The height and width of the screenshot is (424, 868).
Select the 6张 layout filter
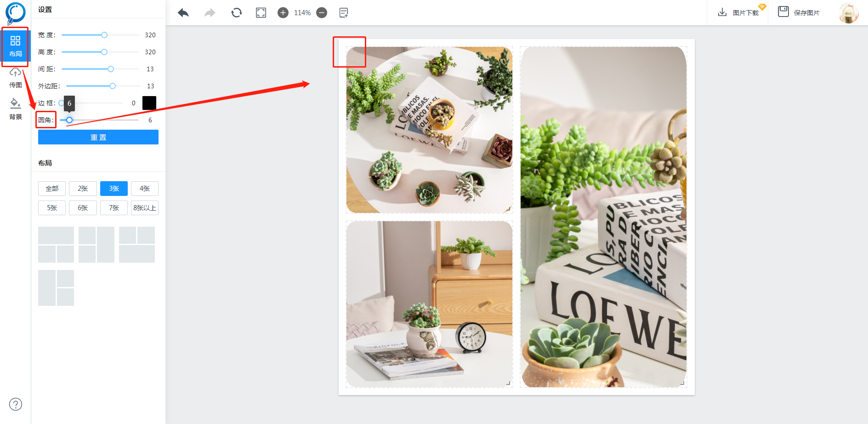(83, 208)
